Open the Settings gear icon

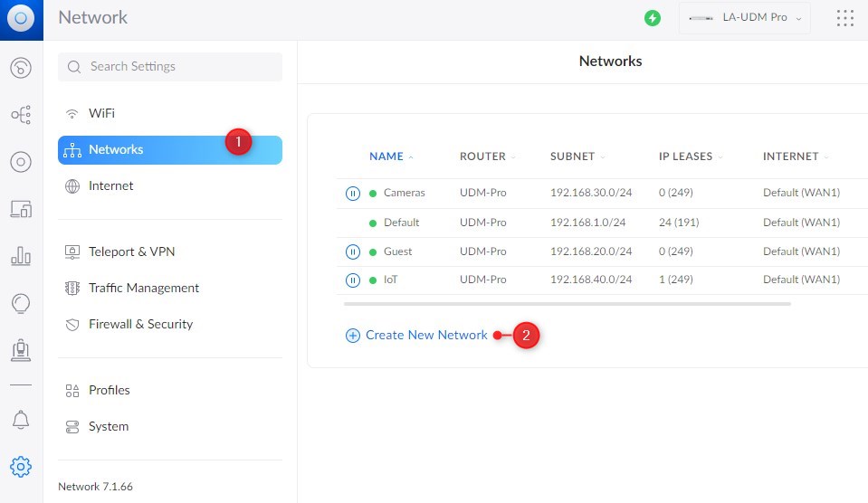21,467
